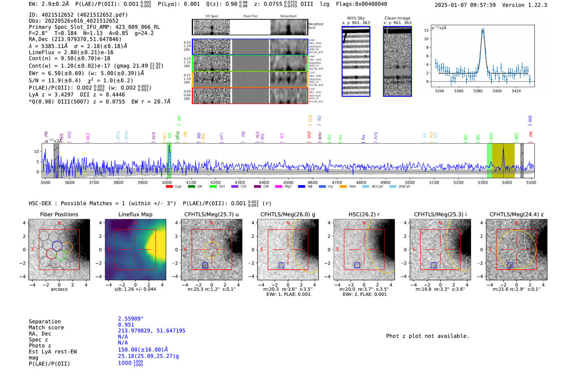This screenshot has width=576, height=392.
Task: Click the EWr: 2, PLAE: 0.001 caption
Action: click(364, 295)
